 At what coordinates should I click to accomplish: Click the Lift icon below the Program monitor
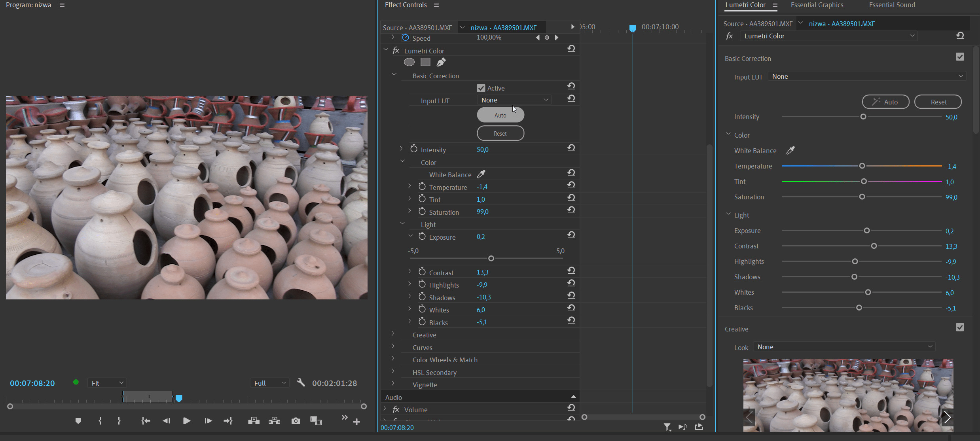[253, 421]
